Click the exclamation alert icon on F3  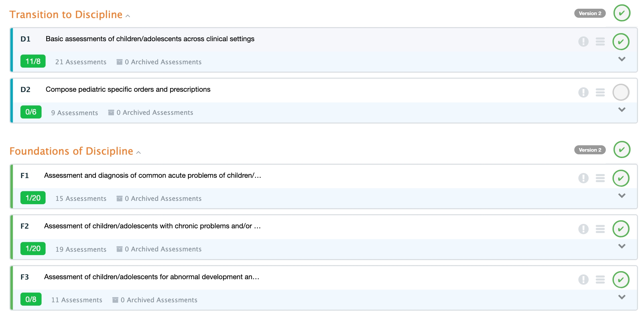pos(583,280)
